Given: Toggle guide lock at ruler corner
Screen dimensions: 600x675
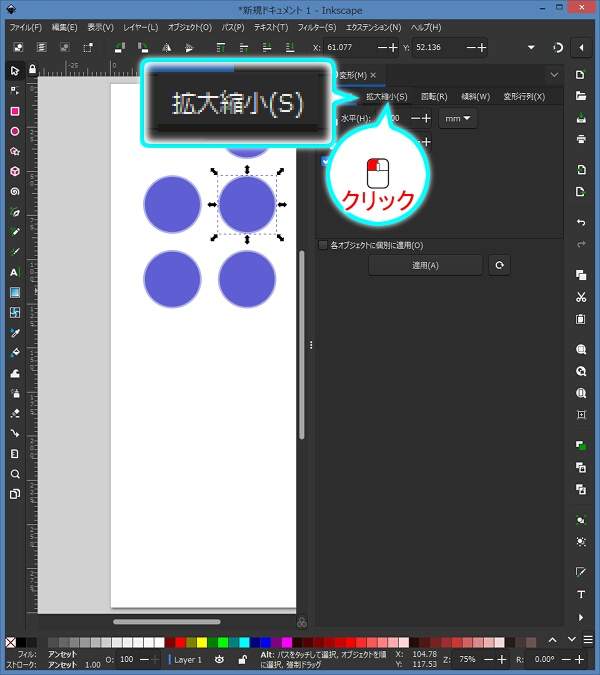Looking at the screenshot, I should [32, 69].
